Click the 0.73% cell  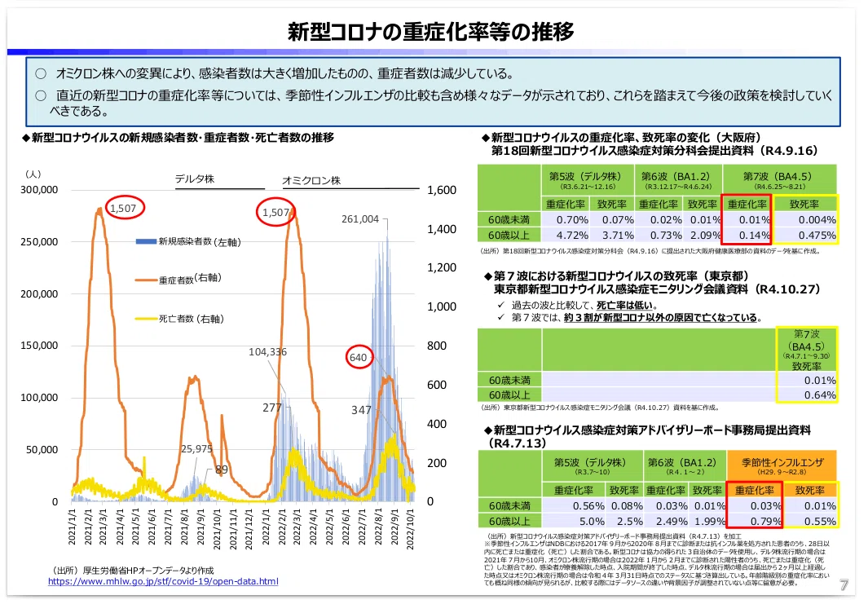point(659,236)
